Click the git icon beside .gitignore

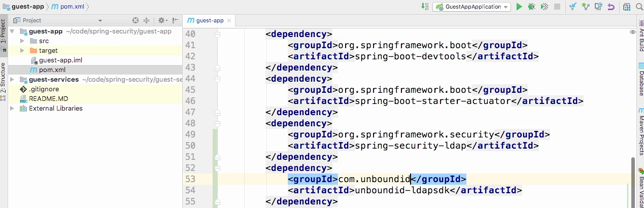click(x=23, y=89)
